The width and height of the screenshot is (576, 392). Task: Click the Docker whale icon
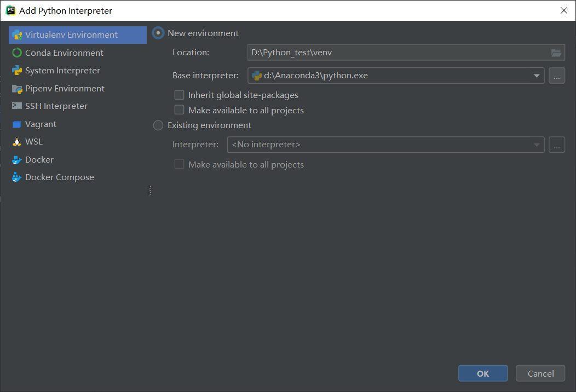pyautogui.click(x=17, y=160)
